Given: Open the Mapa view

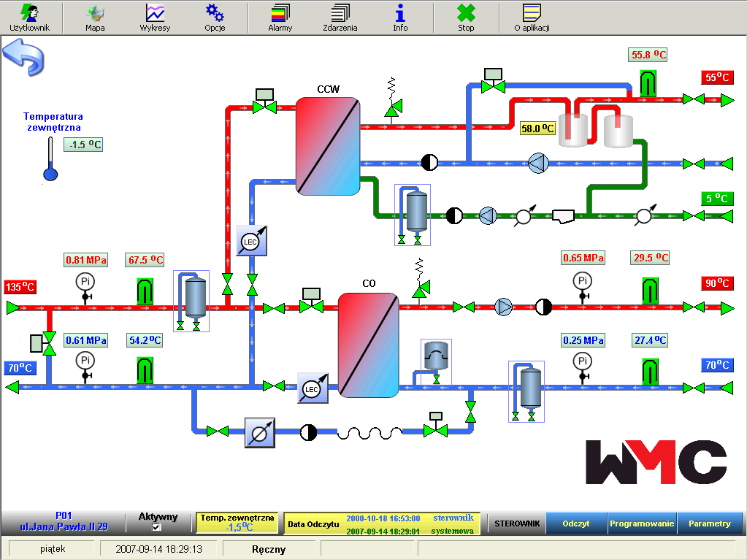Looking at the screenshot, I should [x=95, y=18].
